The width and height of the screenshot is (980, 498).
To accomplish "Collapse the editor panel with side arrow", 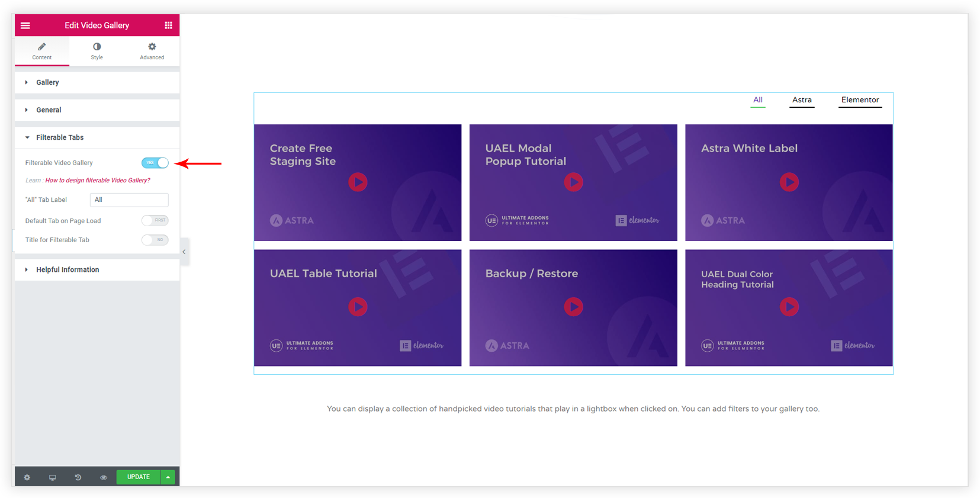I will 184,252.
